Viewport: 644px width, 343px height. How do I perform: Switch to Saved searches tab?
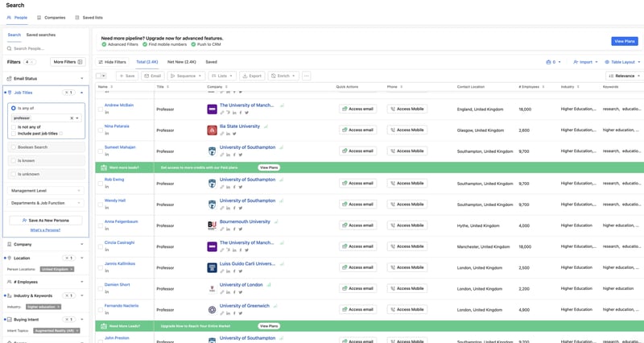click(x=41, y=35)
